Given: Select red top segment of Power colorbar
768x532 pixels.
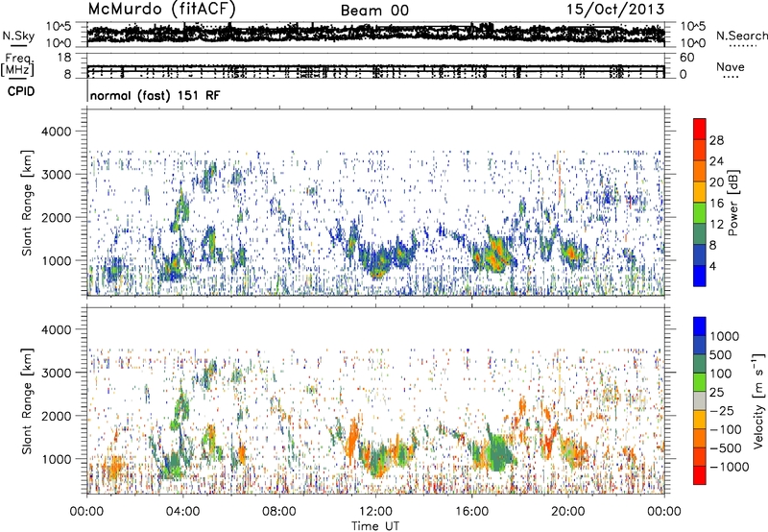Looking at the screenshot, I should click(x=700, y=129).
